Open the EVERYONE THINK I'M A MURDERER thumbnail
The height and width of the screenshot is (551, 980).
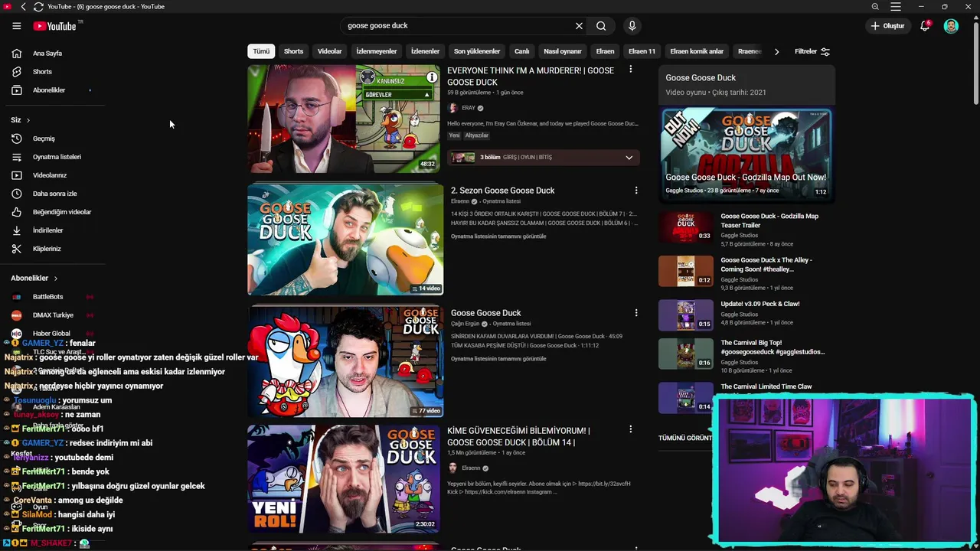coord(344,119)
